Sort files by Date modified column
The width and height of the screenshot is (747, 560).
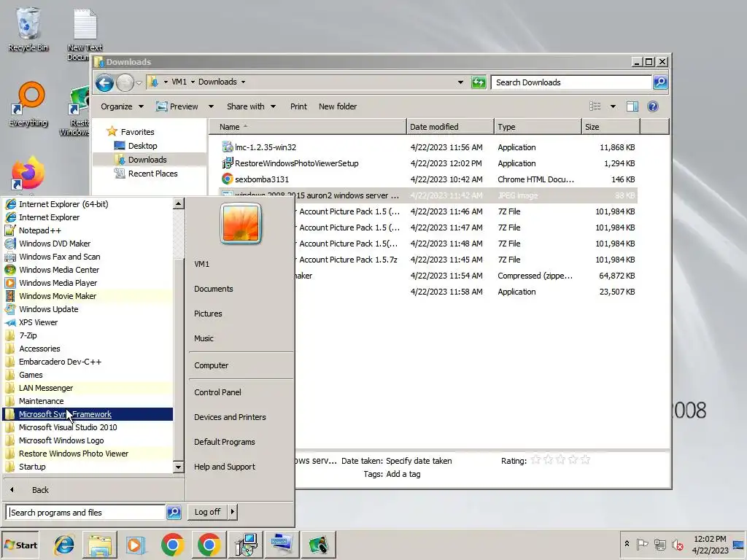449,127
